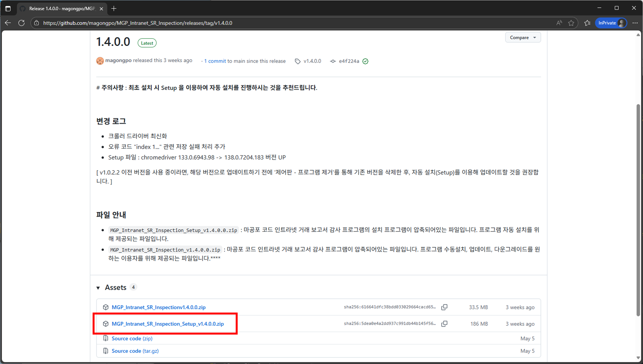Minimize the browser window
Viewport: 643px width, 364px height.
click(x=599, y=8)
